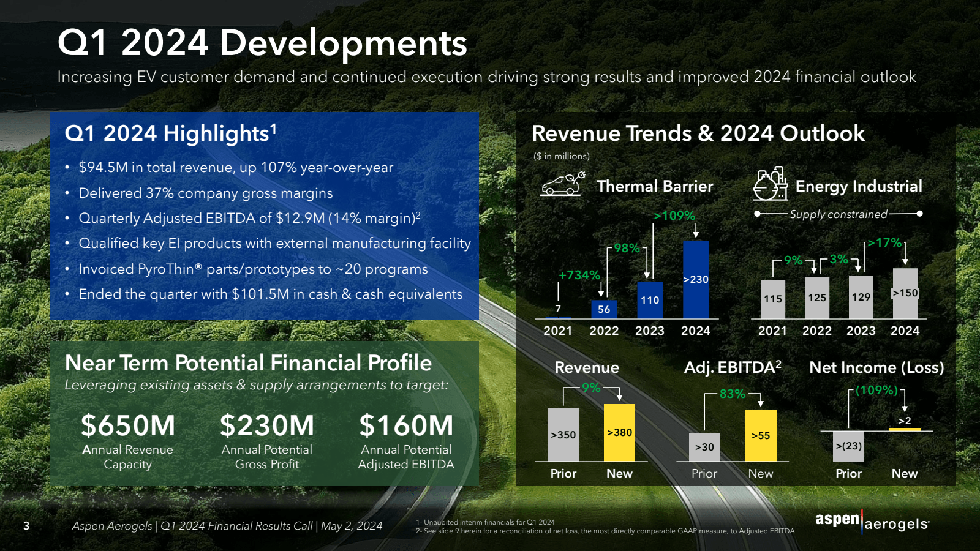This screenshot has height=551, width=980.
Task: Click the slide number 3
Action: coord(26,526)
